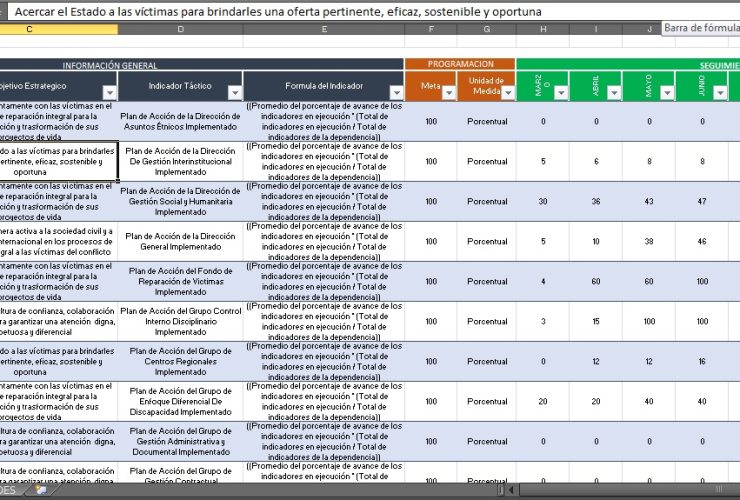
Task: Open the Unidad de Medida filter dropdown
Action: click(508, 93)
